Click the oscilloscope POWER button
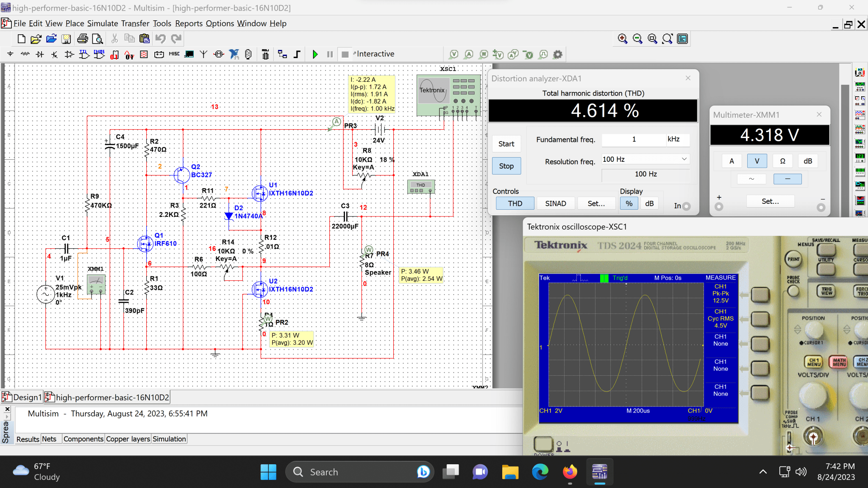The image size is (868, 488). [543, 444]
